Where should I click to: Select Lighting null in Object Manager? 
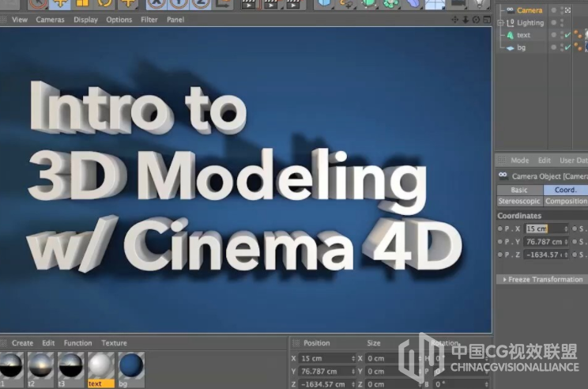point(530,23)
